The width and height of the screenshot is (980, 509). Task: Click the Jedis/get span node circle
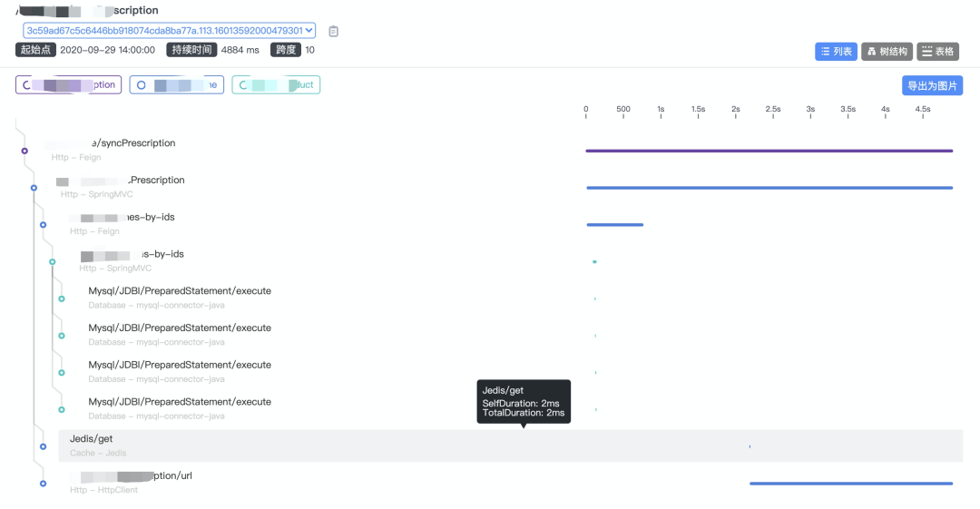[x=43, y=446]
